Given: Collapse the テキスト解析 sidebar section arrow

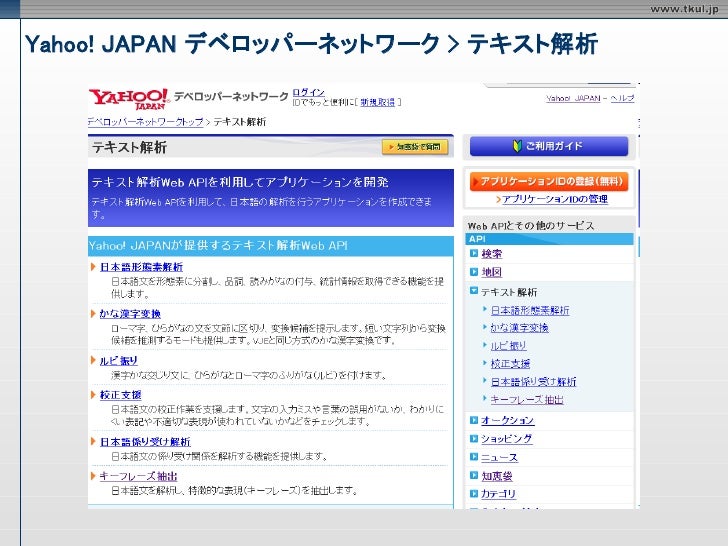Looking at the screenshot, I should coord(474,291).
